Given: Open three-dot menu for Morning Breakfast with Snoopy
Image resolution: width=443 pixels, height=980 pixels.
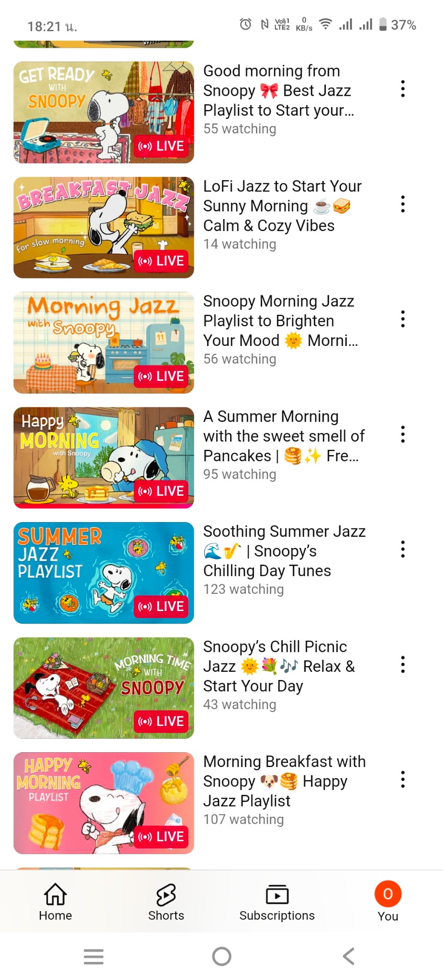Looking at the screenshot, I should pyautogui.click(x=403, y=780).
